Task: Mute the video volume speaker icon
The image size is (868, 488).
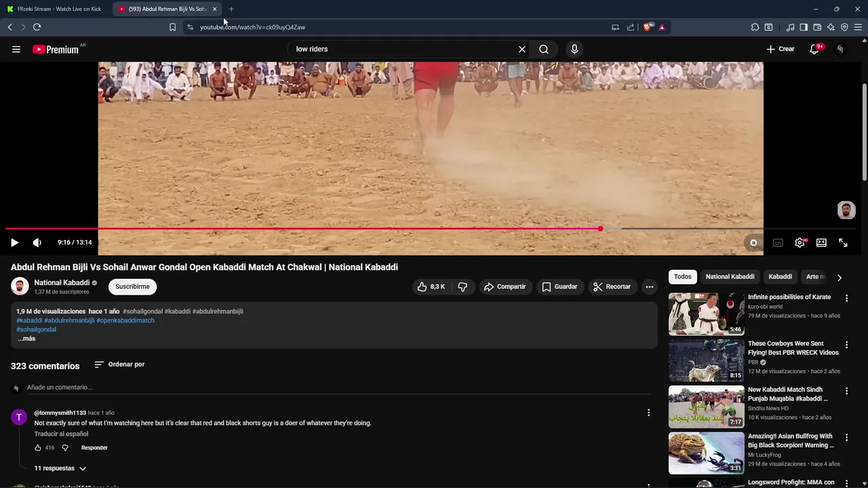Action: coord(37,243)
